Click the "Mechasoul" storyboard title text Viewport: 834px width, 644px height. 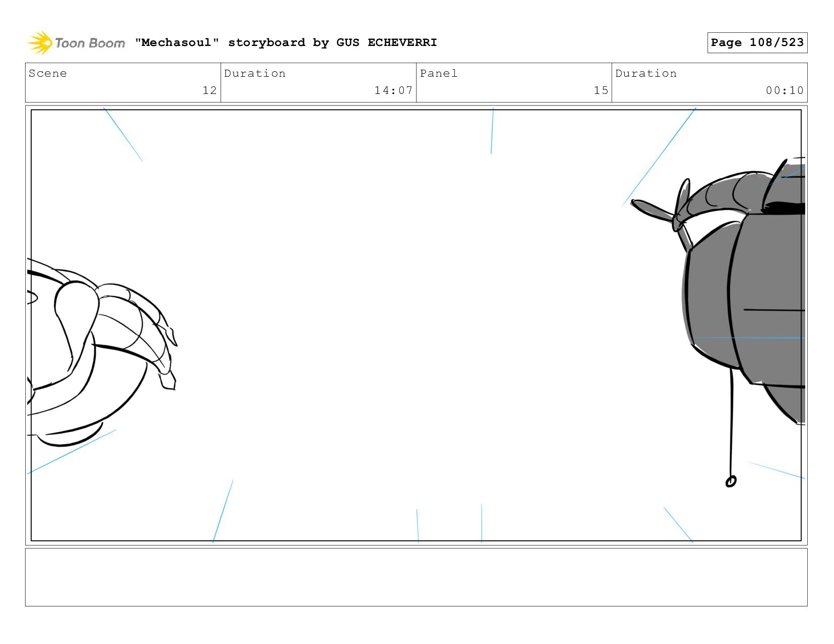[x=286, y=42]
